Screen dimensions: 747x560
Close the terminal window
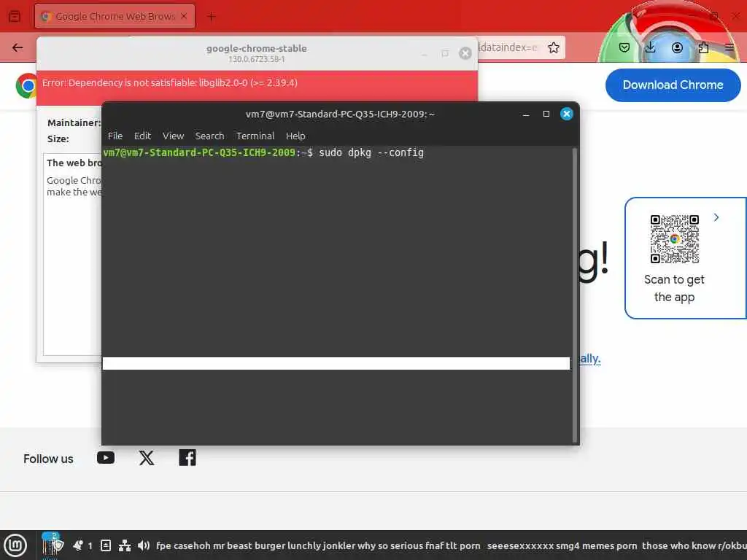pyautogui.click(x=566, y=114)
